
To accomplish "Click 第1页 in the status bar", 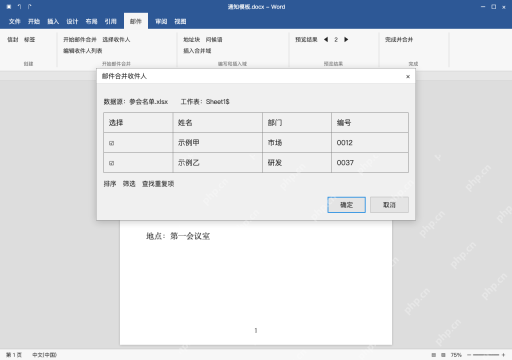I will (14, 355).
